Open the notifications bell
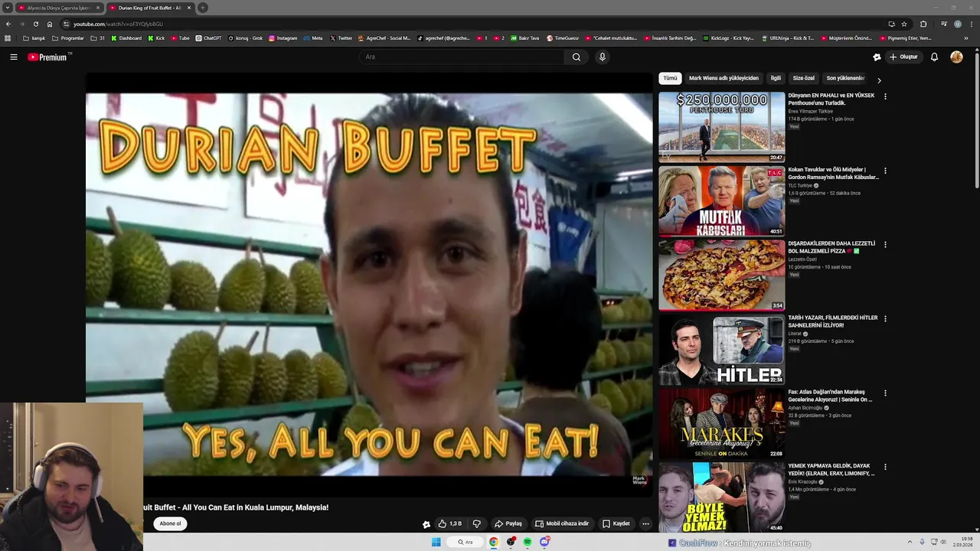The height and width of the screenshot is (551, 980). pyautogui.click(x=934, y=57)
